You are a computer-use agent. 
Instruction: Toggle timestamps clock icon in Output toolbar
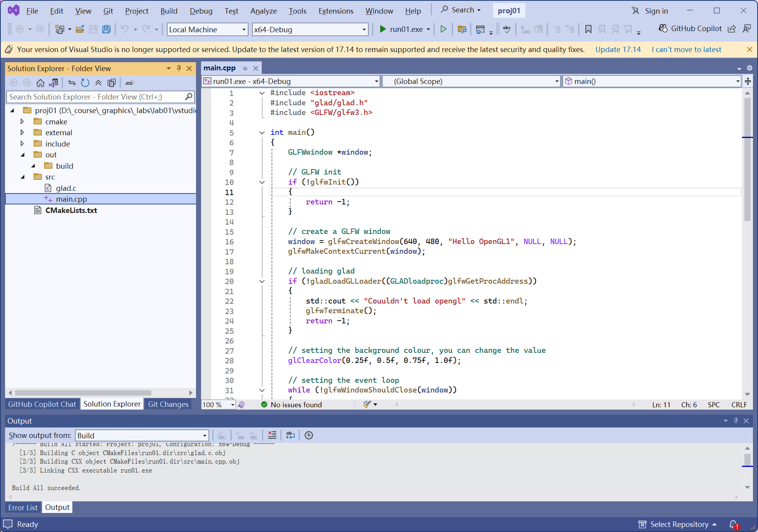[x=309, y=435]
